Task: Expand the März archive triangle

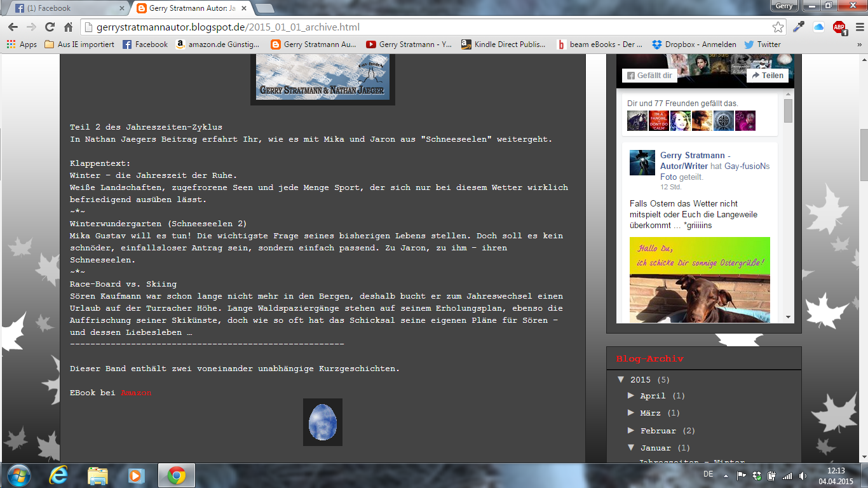Action: [x=631, y=412]
